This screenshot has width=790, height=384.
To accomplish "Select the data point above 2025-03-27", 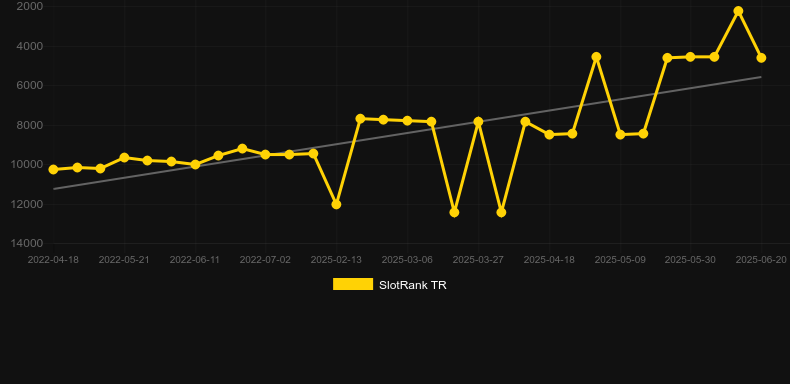I will click(478, 121).
